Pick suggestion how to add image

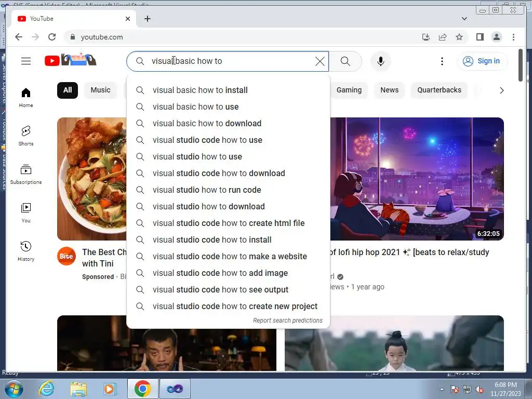[228, 273]
